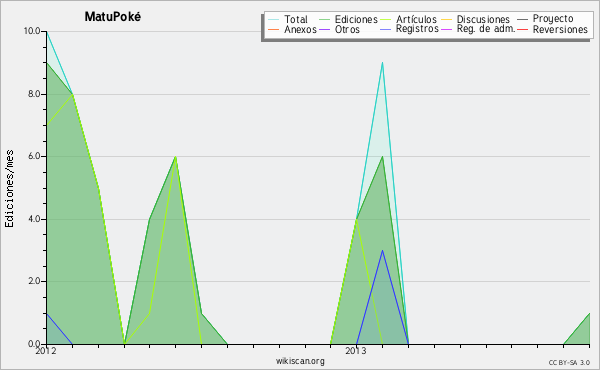
Task: Click the 4.0 y-axis label
Action: pyautogui.click(x=34, y=219)
